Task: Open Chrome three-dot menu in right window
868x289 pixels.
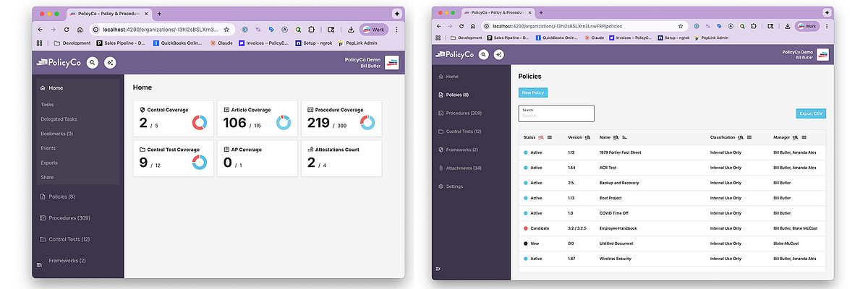Action: point(827,26)
